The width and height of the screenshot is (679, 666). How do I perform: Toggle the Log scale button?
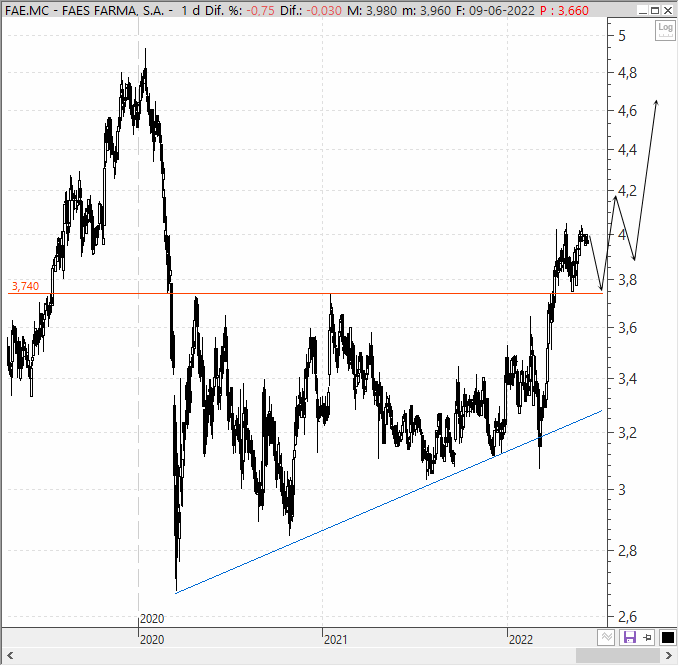[x=665, y=30]
